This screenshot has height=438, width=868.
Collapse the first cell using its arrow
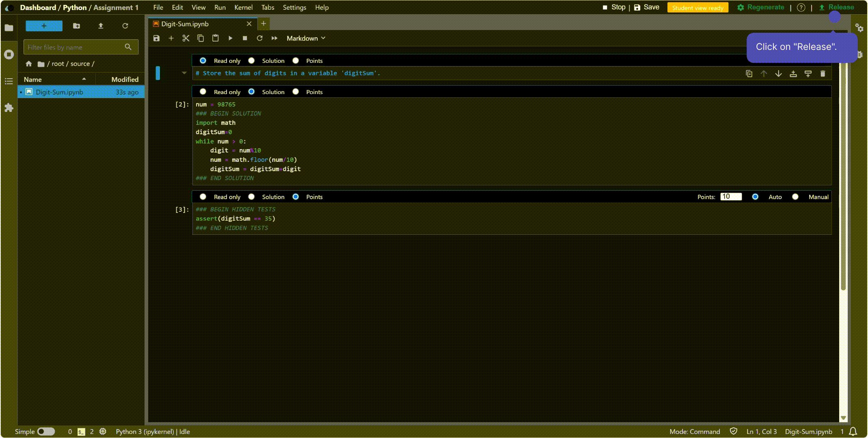(x=184, y=73)
